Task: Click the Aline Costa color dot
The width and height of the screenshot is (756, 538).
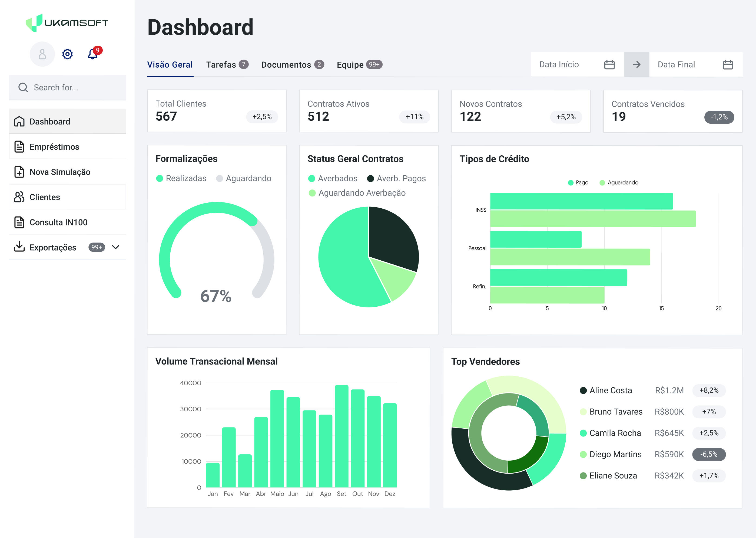Action: click(x=583, y=391)
